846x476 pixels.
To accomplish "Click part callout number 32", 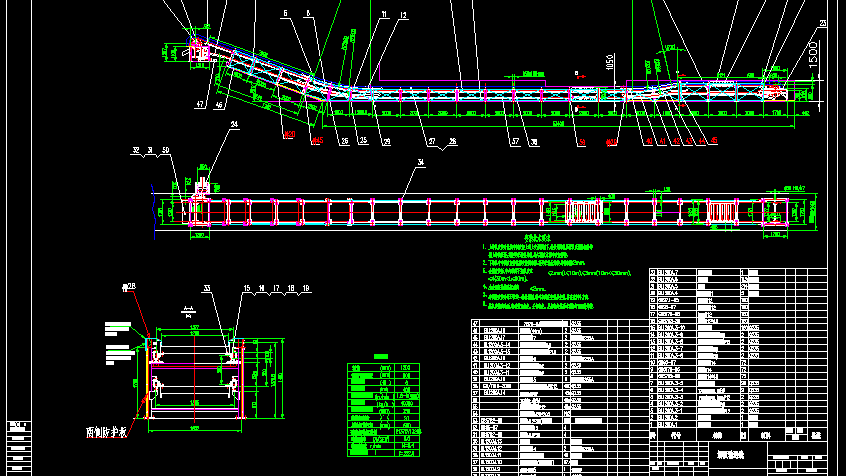I will 136,151.
